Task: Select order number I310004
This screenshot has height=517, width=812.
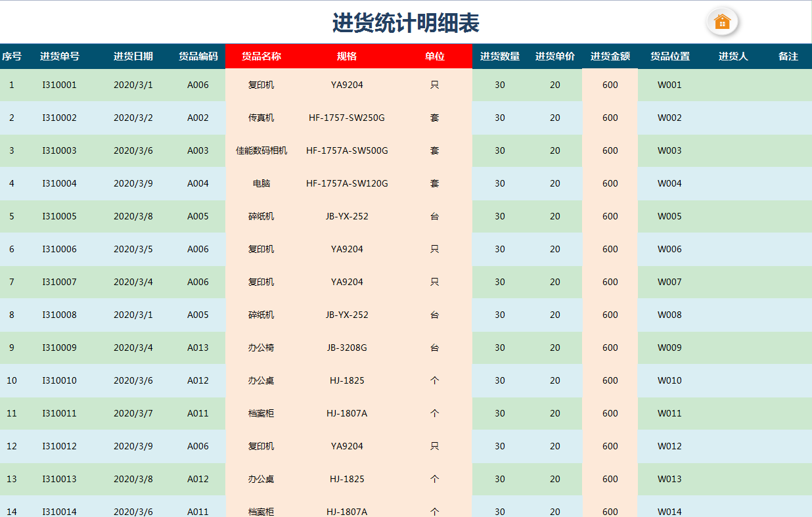Action: point(60,183)
